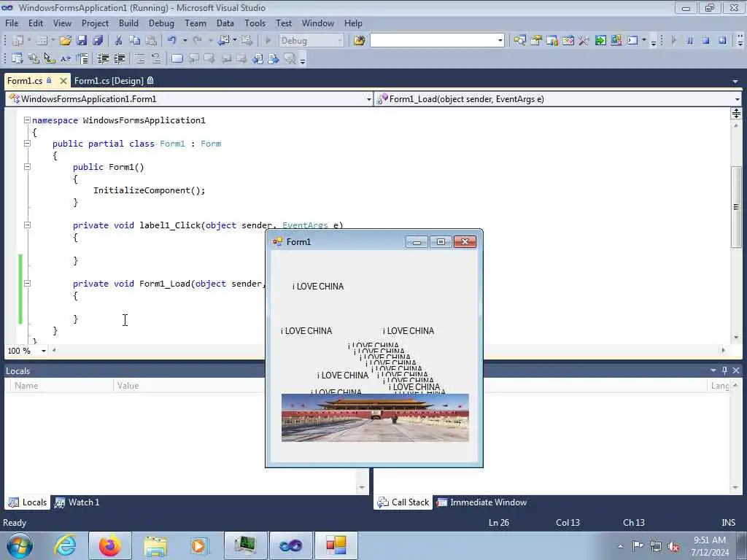The width and height of the screenshot is (747, 560).
Task: Open the 100 % zoom dropdown
Action: [43, 351]
